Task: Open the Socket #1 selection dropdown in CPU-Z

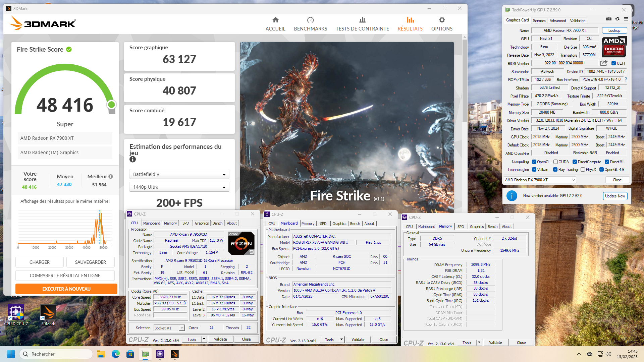Action: [169, 328]
